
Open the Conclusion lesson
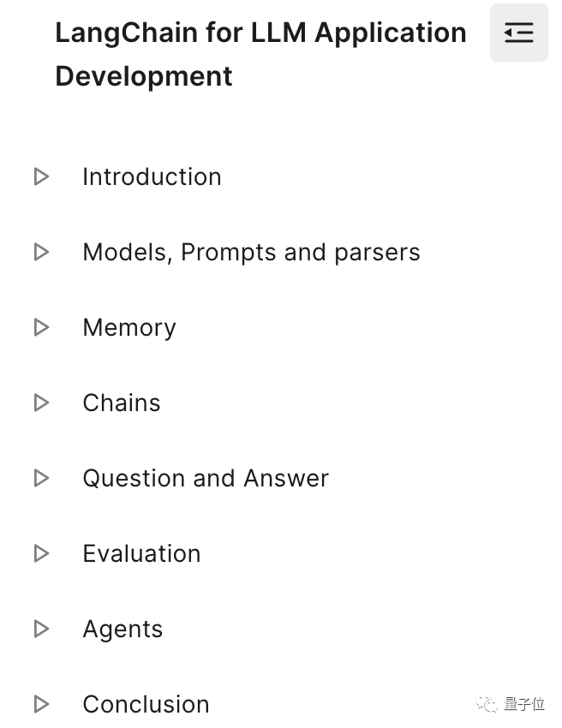[x=146, y=704]
